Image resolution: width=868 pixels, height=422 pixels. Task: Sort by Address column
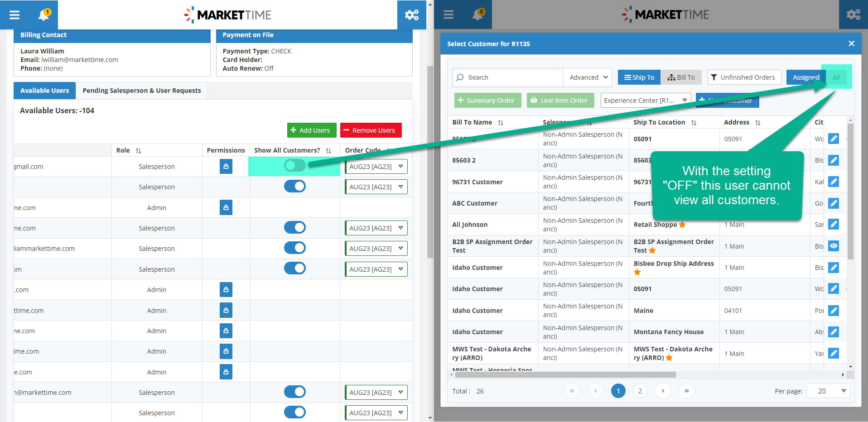pos(757,123)
